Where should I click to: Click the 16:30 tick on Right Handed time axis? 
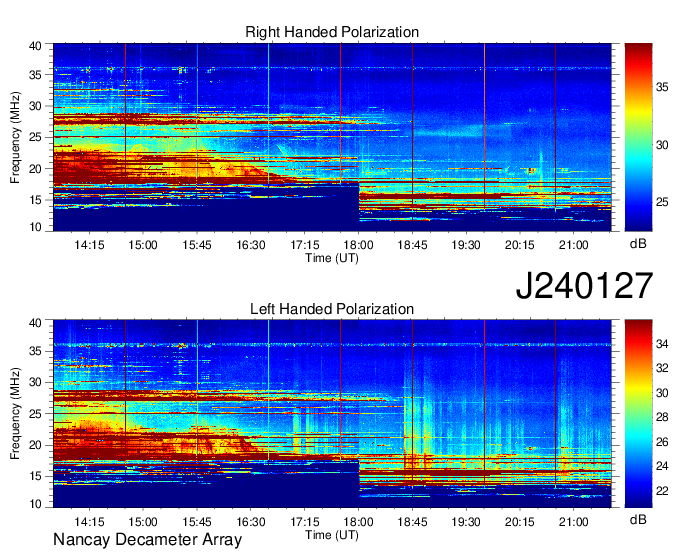[251, 245]
